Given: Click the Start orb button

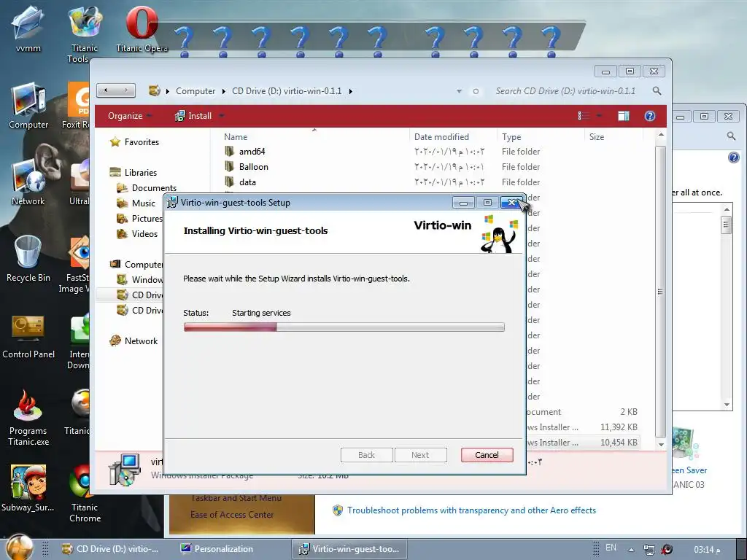Looking at the screenshot, I should [x=19, y=548].
